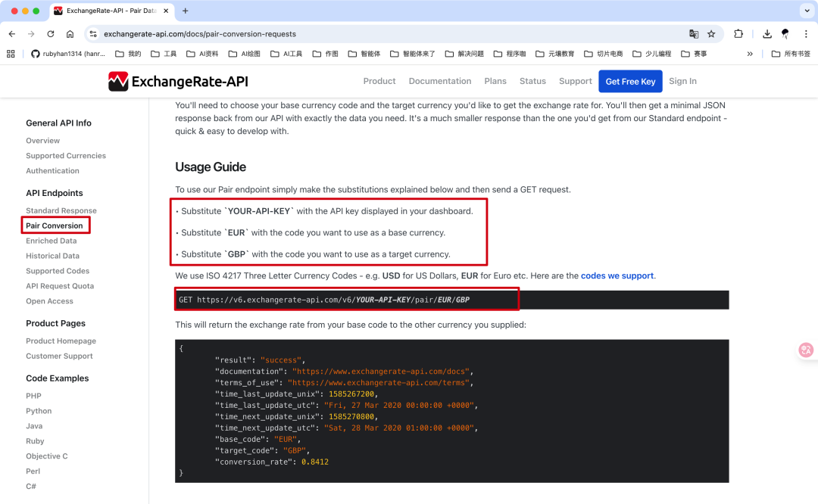Open the Plans nav item
Image resolution: width=818 pixels, height=504 pixels.
(495, 81)
